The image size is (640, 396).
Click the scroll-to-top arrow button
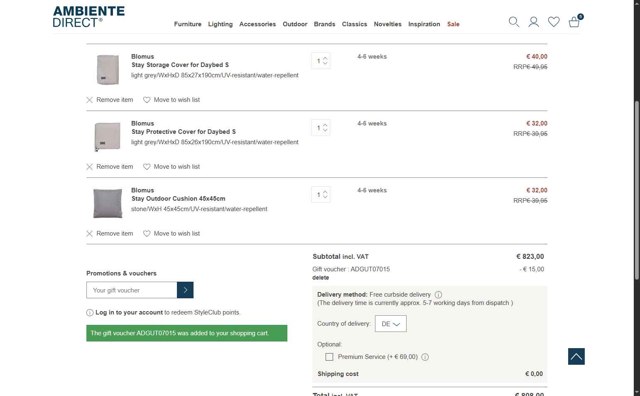[576, 356]
